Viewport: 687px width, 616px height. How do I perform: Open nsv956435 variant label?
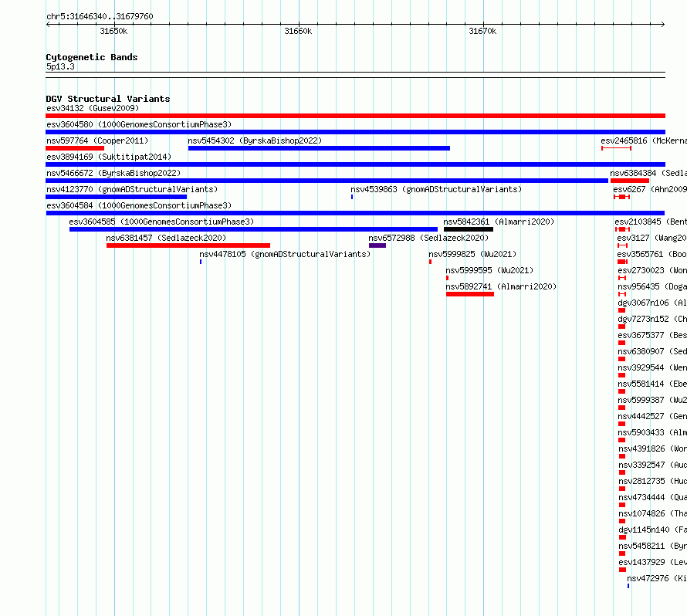[x=652, y=286]
